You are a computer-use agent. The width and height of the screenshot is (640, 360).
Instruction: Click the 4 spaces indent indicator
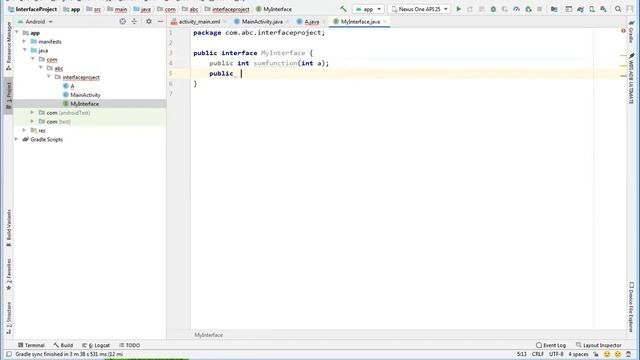(578, 354)
